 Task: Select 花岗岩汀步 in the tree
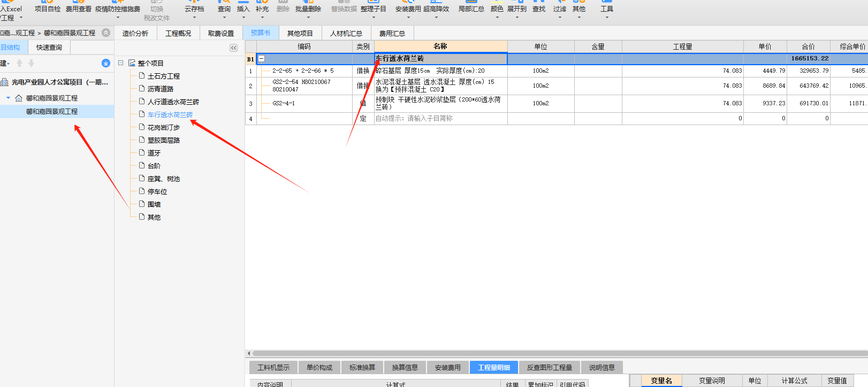[x=164, y=127]
